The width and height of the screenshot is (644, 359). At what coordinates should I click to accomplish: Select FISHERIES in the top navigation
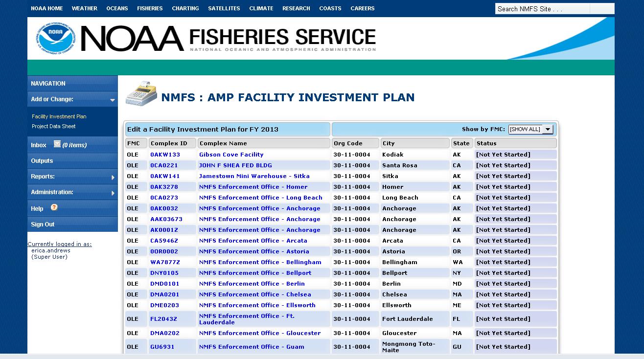click(x=150, y=8)
